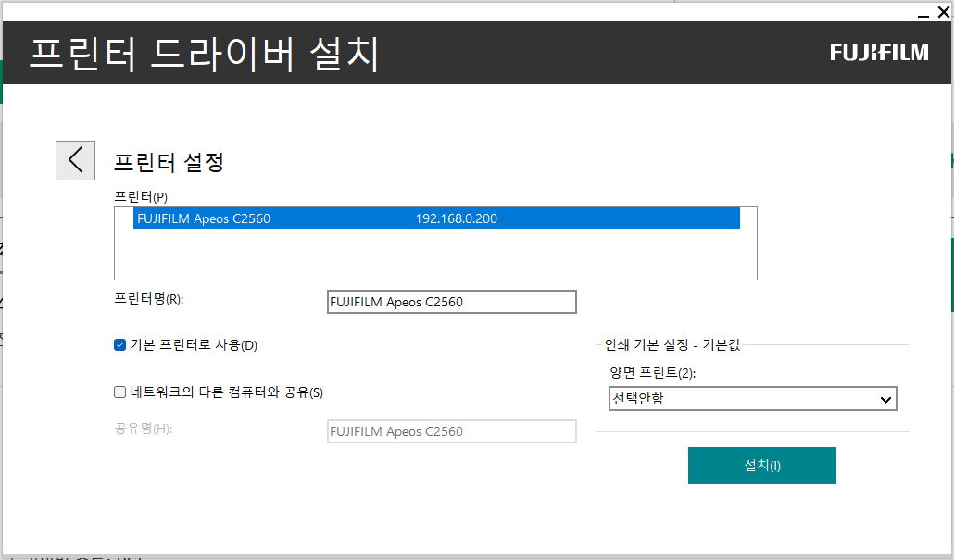Uncheck 기본 프린터로 사용 checkbox
The image size is (954, 560).
[119, 345]
